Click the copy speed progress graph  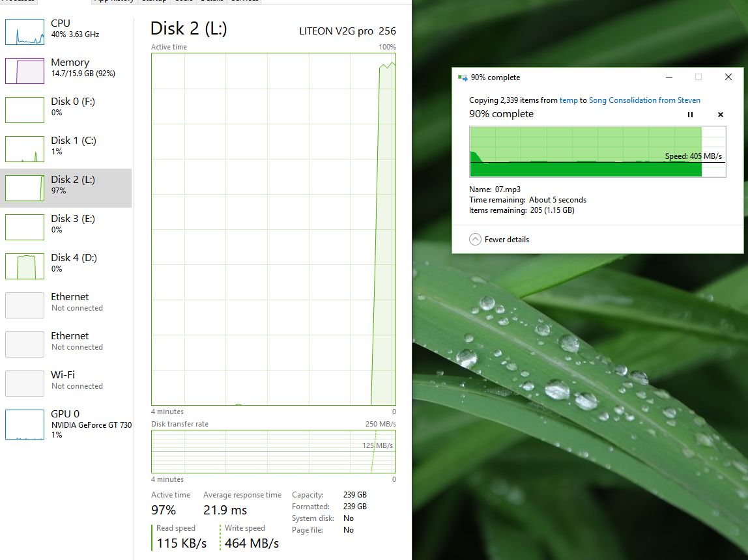(597, 152)
